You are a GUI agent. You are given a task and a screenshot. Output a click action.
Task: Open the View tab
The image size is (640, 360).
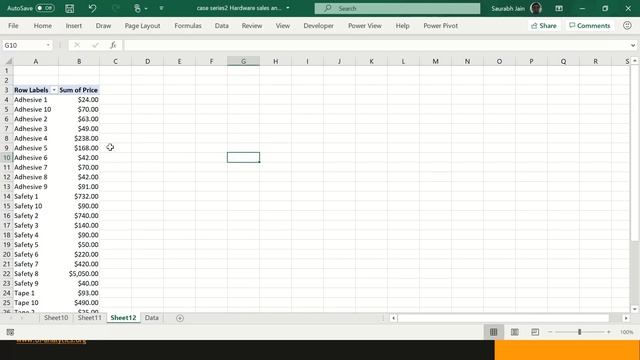pos(282,26)
